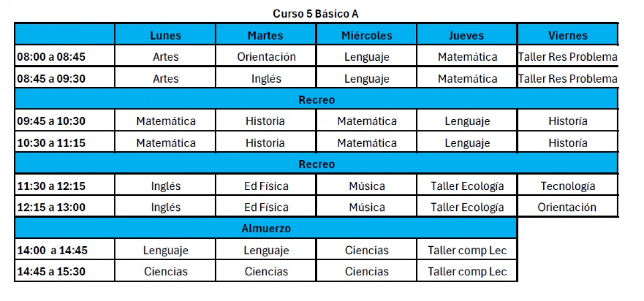Select Tecnología cell on Viernes
The image size is (644, 301).
tap(568, 186)
